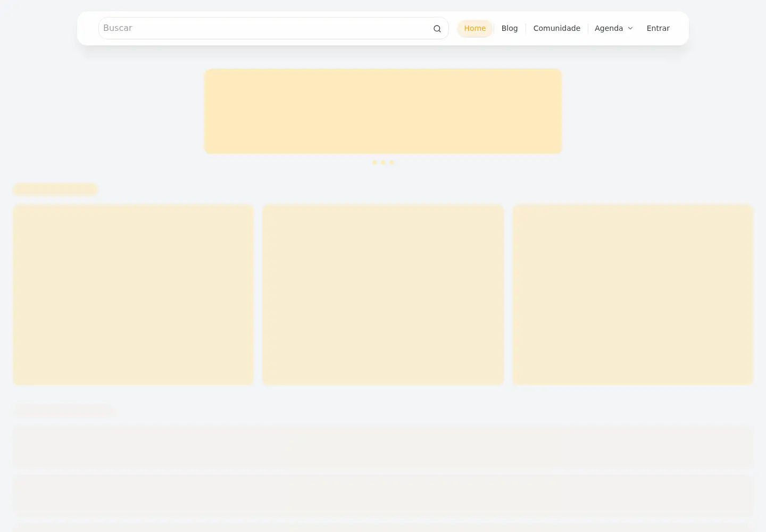766x532 pixels.
Task: Click the Entrar login link
Action: pyautogui.click(x=658, y=28)
